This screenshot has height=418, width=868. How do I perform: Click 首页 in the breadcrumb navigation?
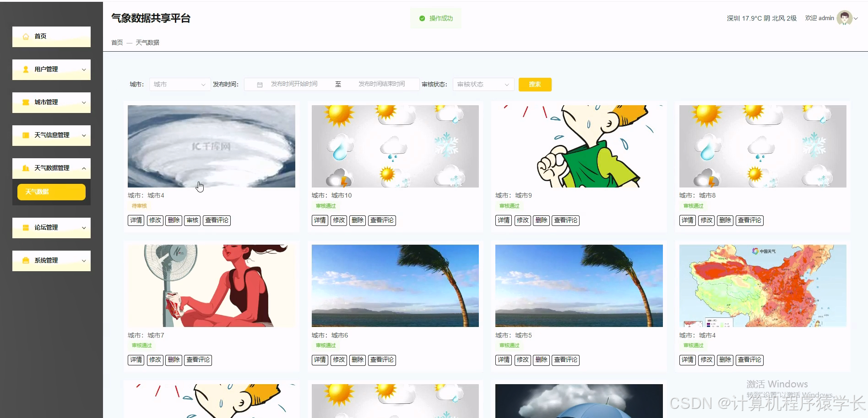click(x=116, y=42)
